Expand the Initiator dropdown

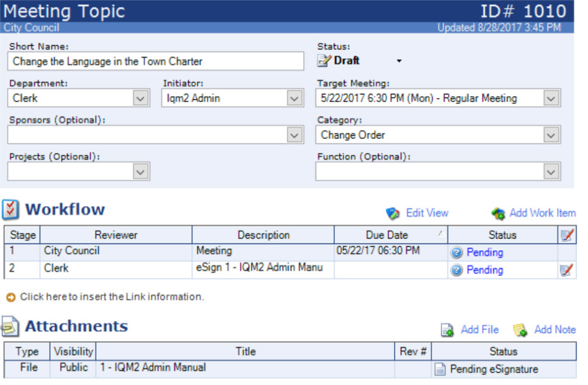coord(295,99)
